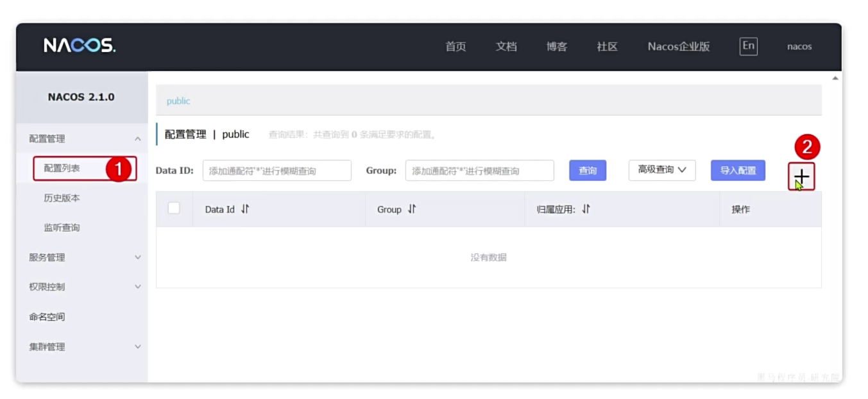Click the NACOS logo in header

coord(80,46)
